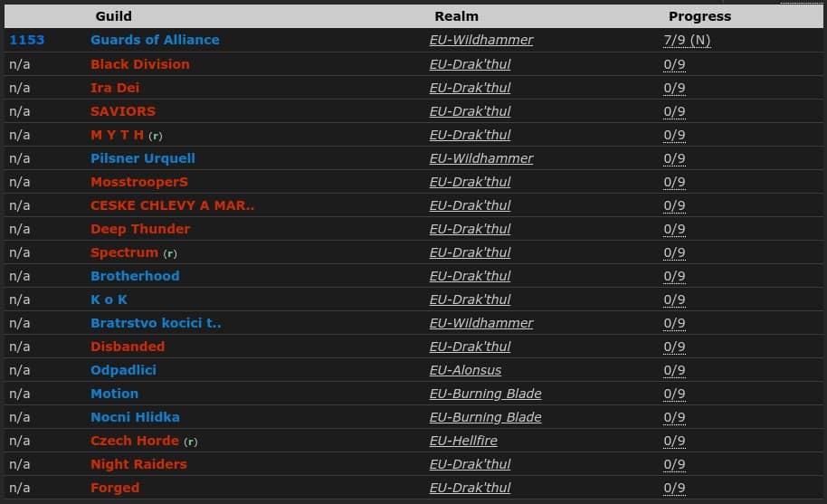
Task: Click EU-Wildhammer realm in Bratrstvo kocici row
Action: click(481, 323)
